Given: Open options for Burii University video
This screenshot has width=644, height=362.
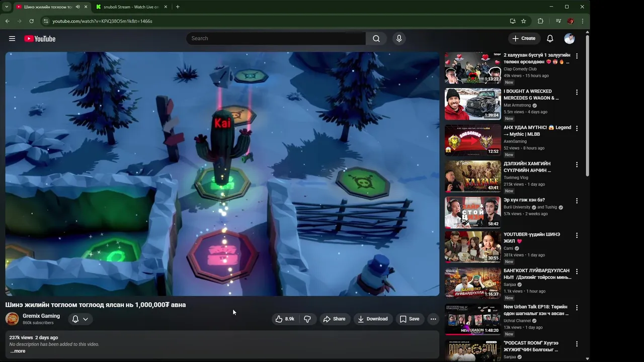Looking at the screenshot, I should [x=577, y=201].
